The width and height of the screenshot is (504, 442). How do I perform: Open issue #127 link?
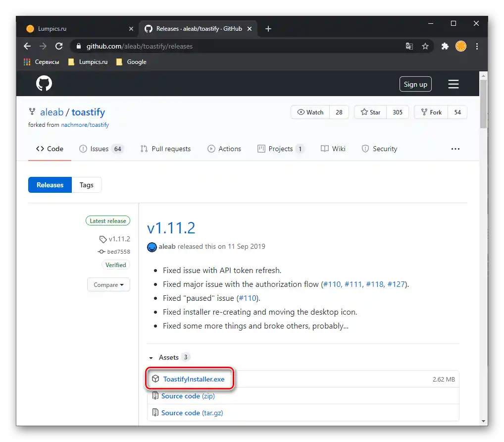point(396,284)
